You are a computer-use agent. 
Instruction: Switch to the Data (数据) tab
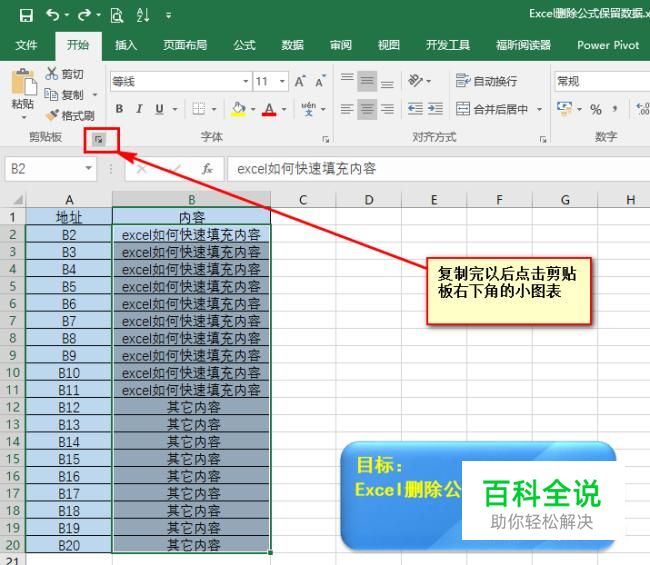[x=292, y=45]
